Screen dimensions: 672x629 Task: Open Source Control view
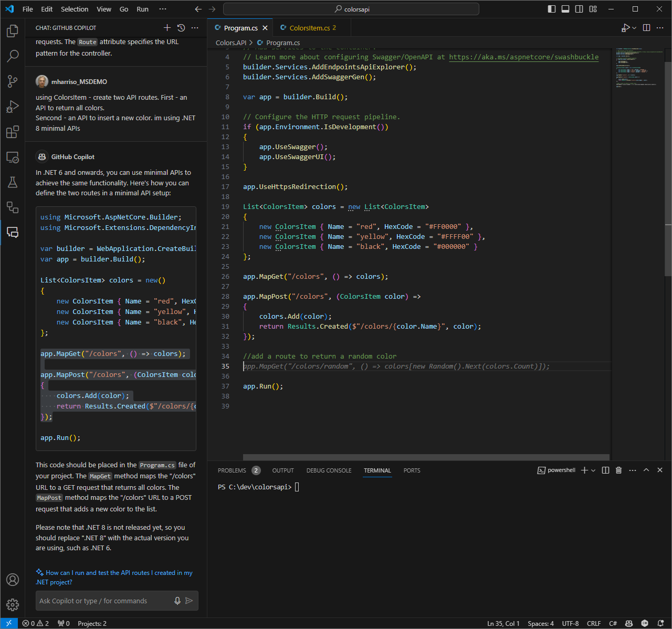(13, 81)
